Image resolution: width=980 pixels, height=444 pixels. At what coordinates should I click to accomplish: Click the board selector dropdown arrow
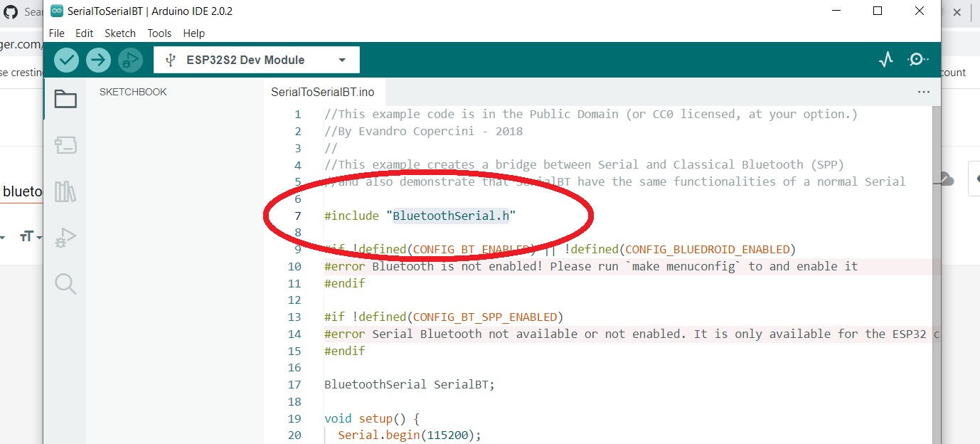[342, 60]
